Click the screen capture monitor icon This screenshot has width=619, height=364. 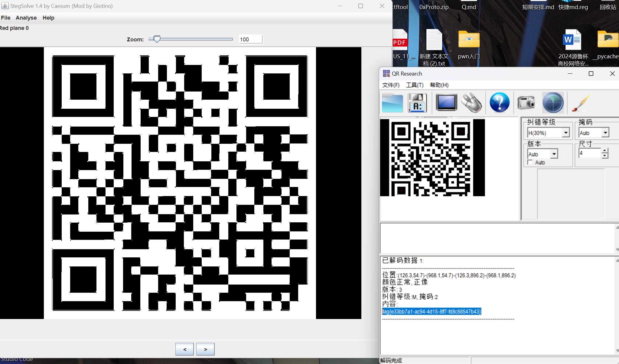click(x=446, y=103)
